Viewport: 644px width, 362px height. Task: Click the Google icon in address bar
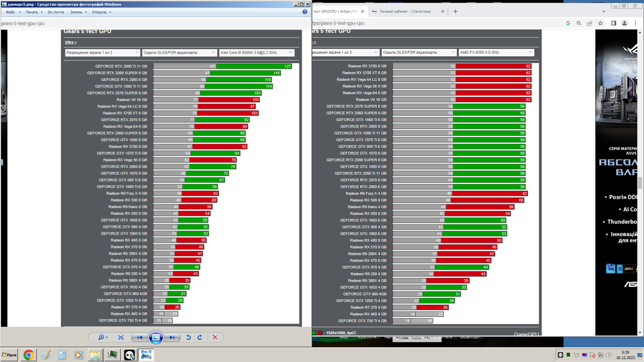click(x=568, y=23)
